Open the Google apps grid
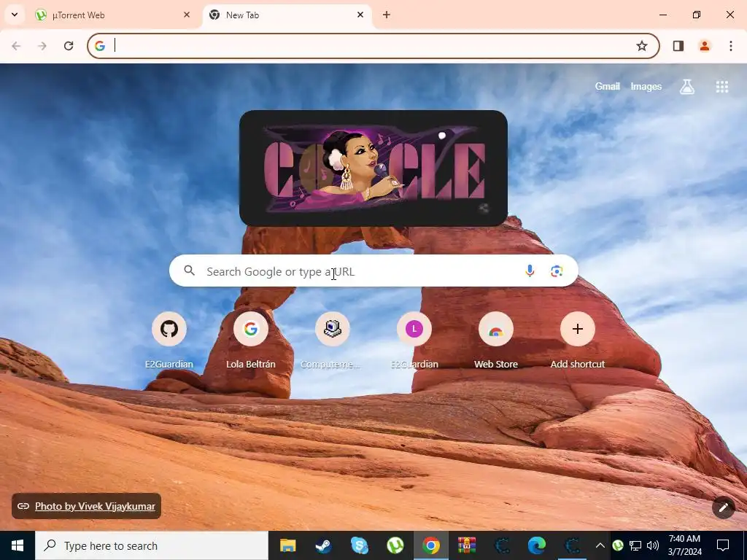 [x=722, y=86]
